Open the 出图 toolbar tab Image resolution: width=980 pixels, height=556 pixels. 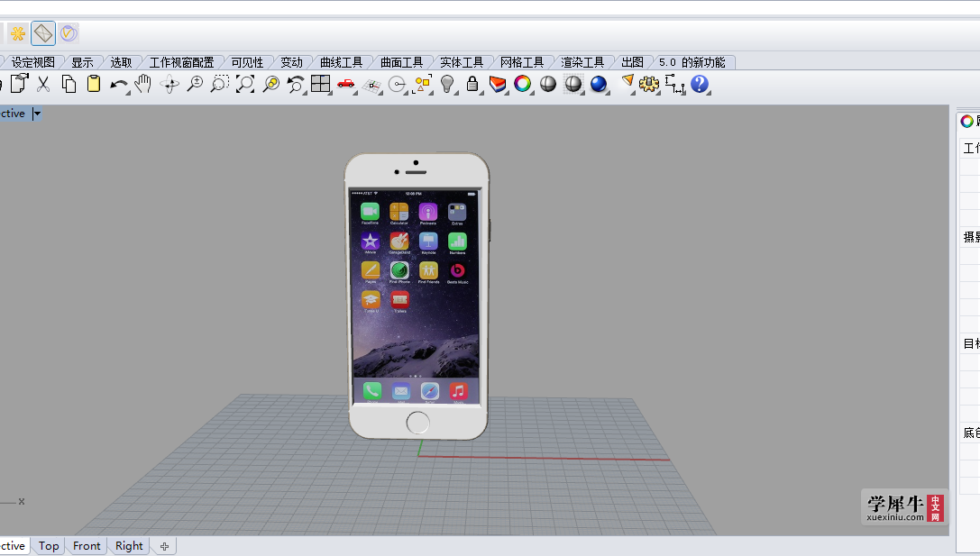tap(632, 62)
